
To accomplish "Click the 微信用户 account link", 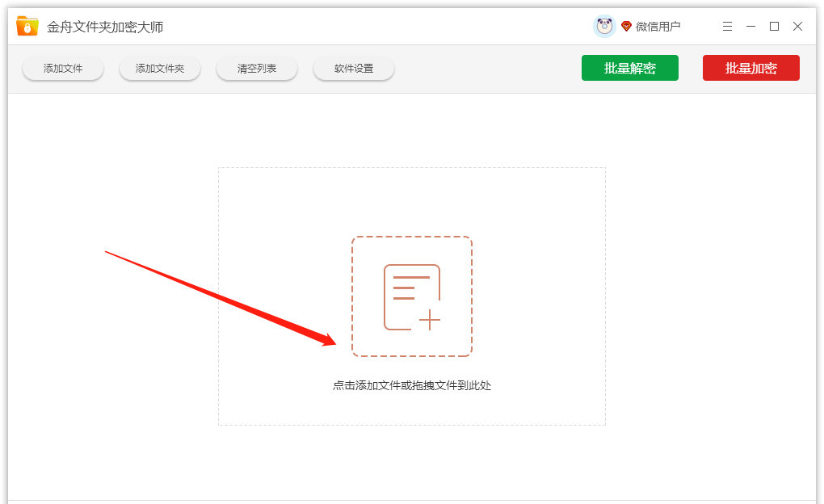I will coord(660,26).
